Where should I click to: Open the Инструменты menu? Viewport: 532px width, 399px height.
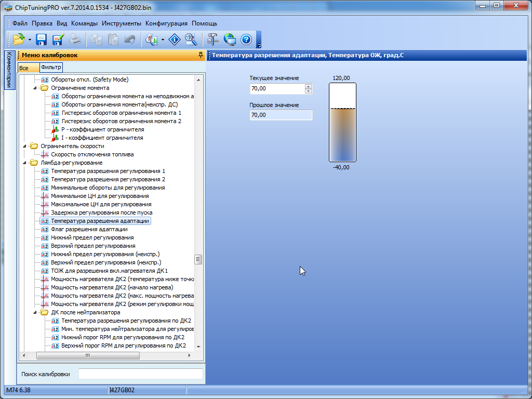click(x=122, y=23)
